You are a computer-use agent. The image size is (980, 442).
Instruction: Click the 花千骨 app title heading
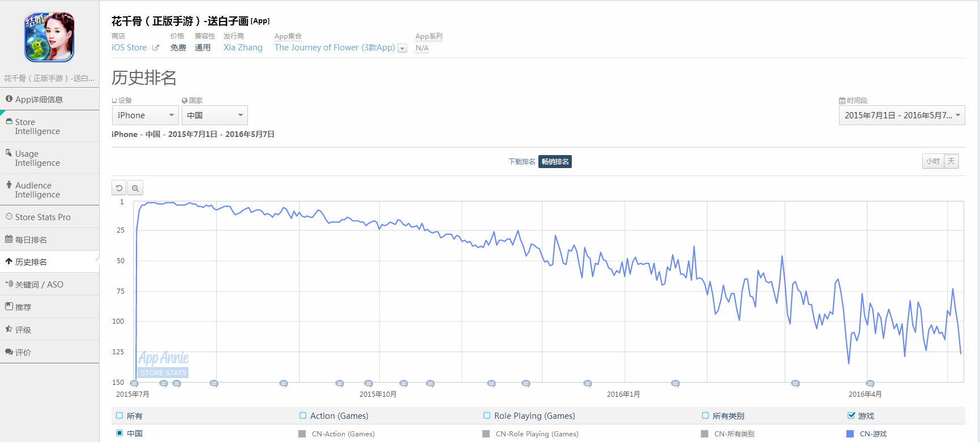tap(180, 21)
